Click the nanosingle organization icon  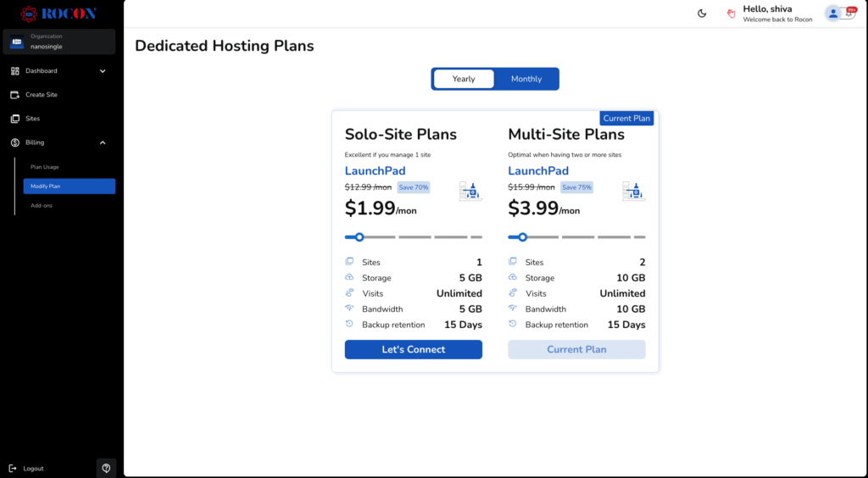tap(17, 42)
